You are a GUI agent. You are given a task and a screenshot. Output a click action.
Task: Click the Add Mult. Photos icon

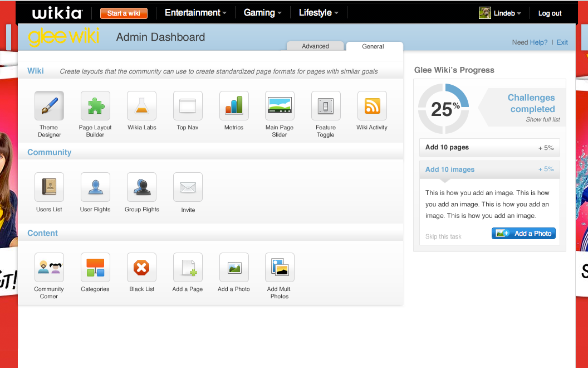(280, 268)
